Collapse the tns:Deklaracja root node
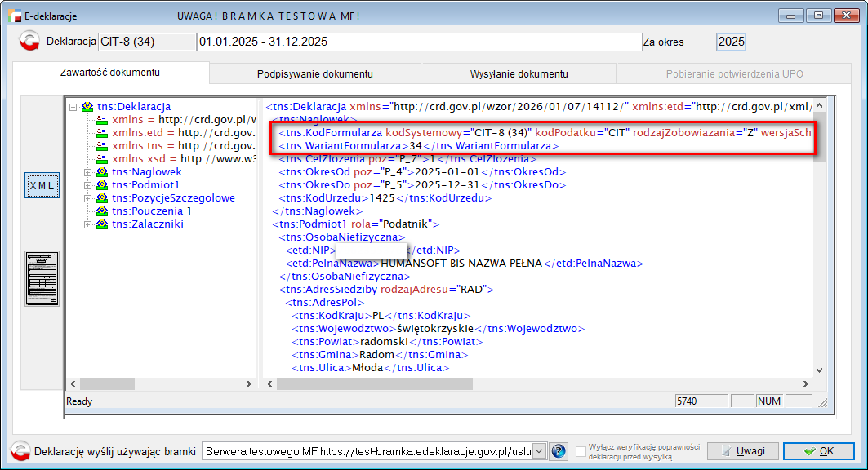Viewport: 868px width, 470px height. tap(73, 107)
